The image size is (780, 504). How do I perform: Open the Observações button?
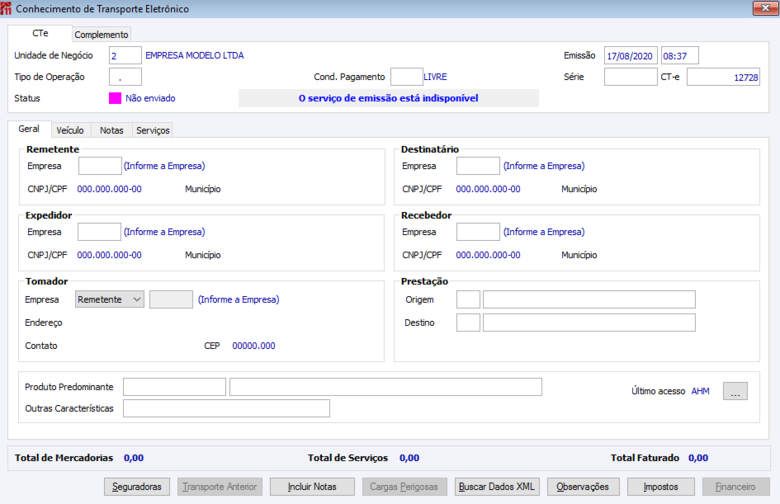click(583, 487)
